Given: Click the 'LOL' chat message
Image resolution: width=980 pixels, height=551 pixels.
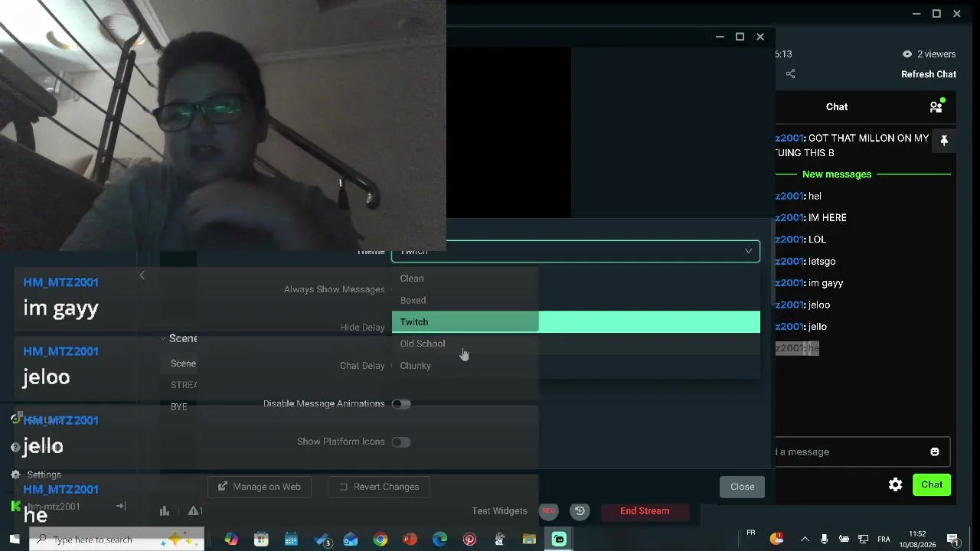Looking at the screenshot, I should 817,240.
